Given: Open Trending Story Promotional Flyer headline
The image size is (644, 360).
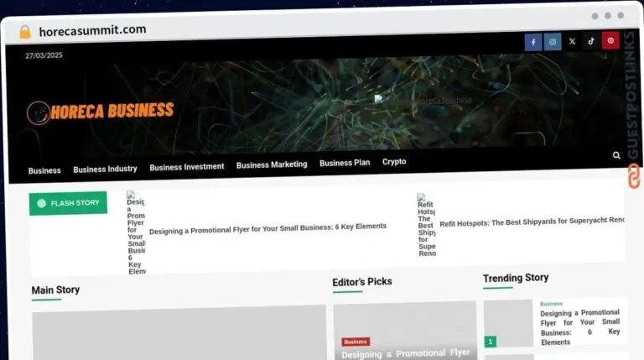Looking at the screenshot, I should click(580, 327).
